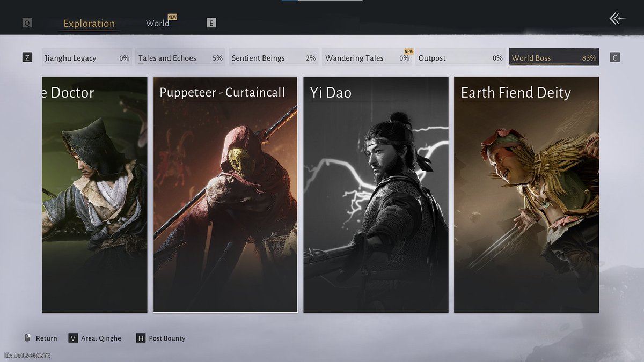
Task: Click the Q key hint icon
Action: (x=27, y=23)
